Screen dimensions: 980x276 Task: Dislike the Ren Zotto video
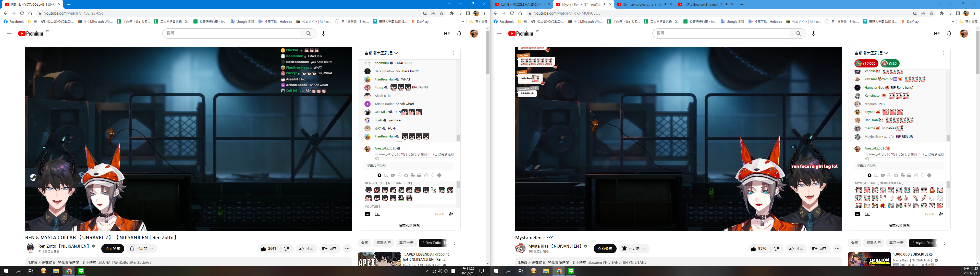[x=286, y=249]
